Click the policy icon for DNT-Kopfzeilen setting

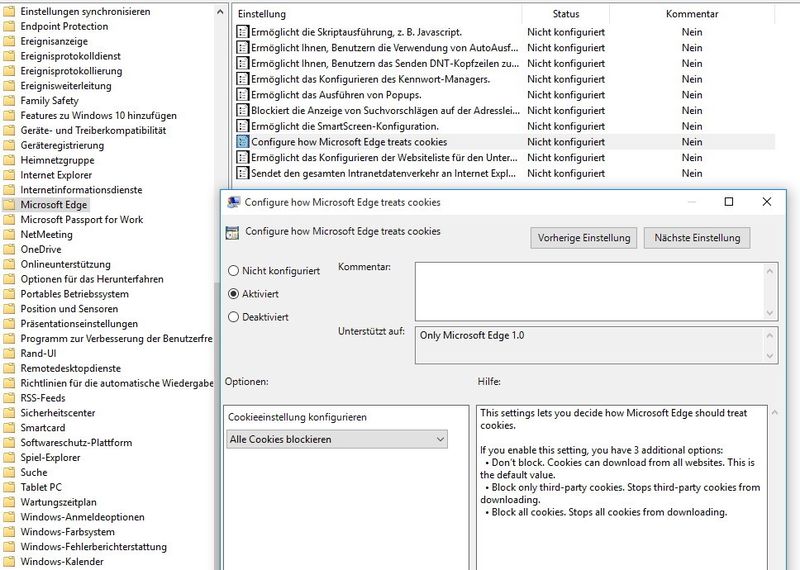(242, 64)
